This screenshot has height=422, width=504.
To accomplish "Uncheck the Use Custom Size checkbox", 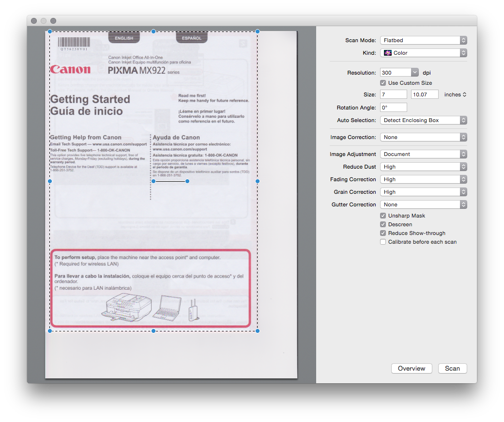I will click(x=383, y=83).
